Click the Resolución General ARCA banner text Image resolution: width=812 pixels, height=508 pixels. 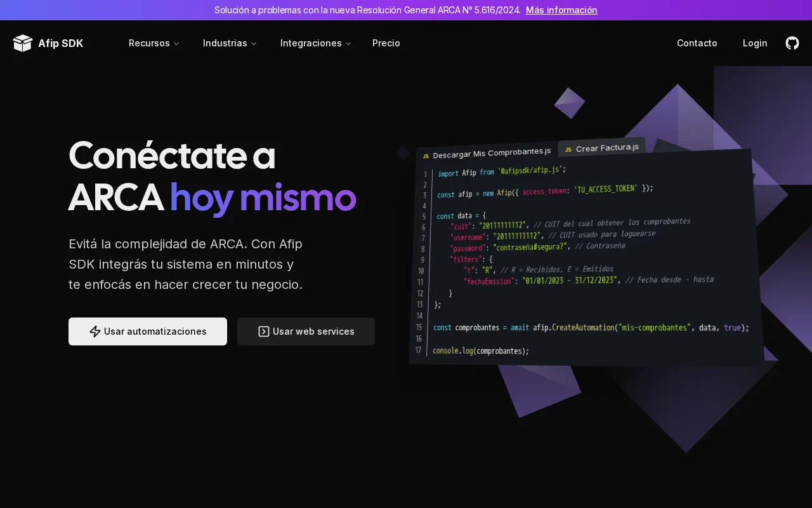click(x=367, y=10)
